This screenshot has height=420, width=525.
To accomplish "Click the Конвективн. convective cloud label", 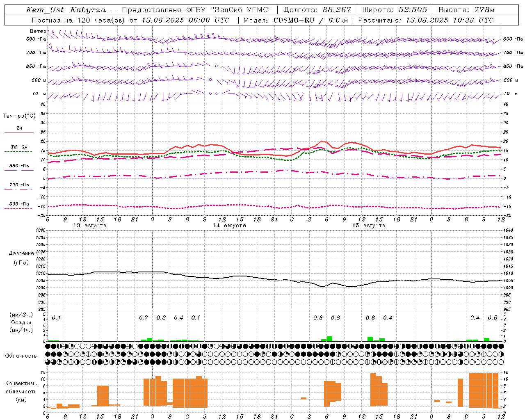I will pos(21,383).
